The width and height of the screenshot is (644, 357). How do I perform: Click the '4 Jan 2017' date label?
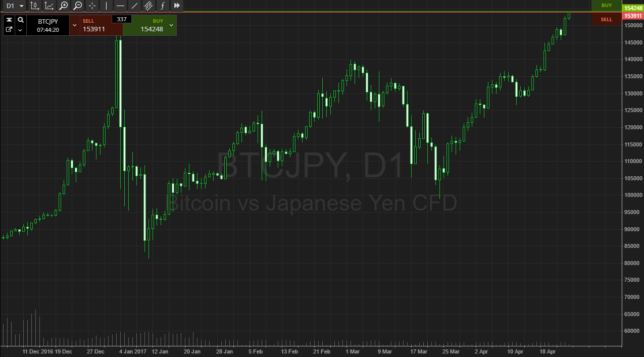coord(133,351)
